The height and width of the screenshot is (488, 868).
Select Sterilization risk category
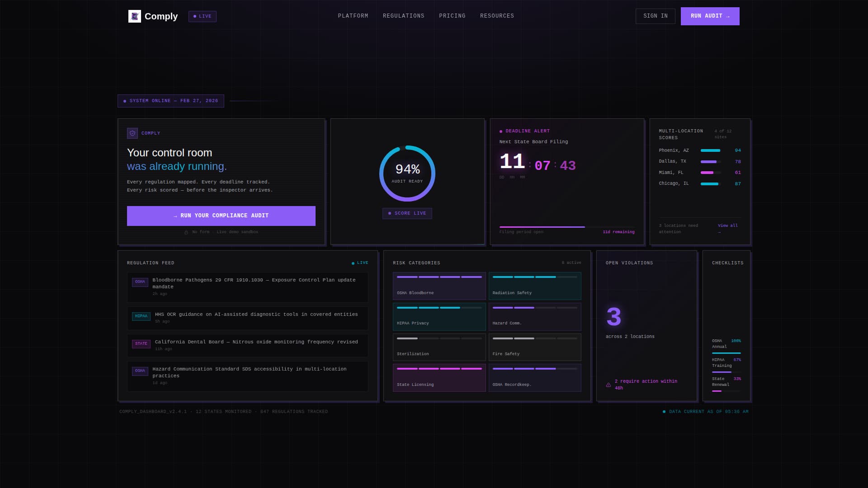coord(439,347)
